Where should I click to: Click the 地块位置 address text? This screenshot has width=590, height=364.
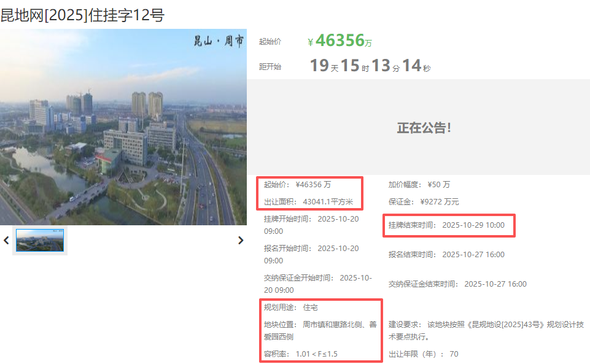pyautogui.click(x=320, y=330)
